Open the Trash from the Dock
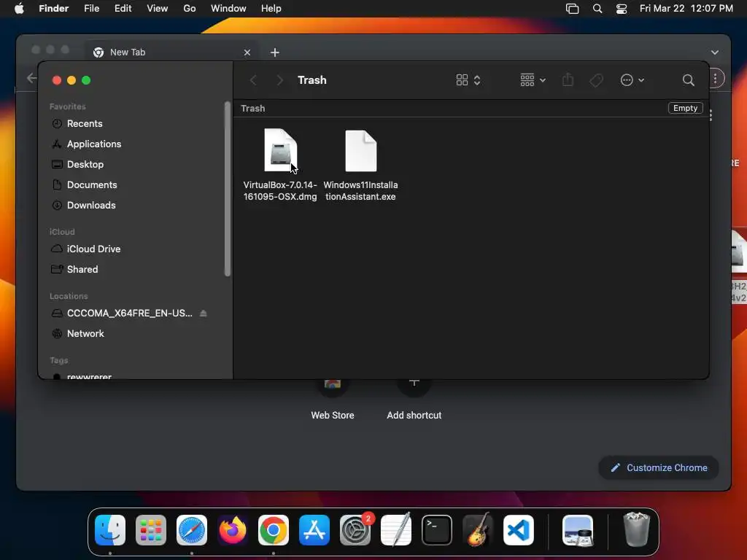Viewport: 747px width, 560px height. [636, 529]
